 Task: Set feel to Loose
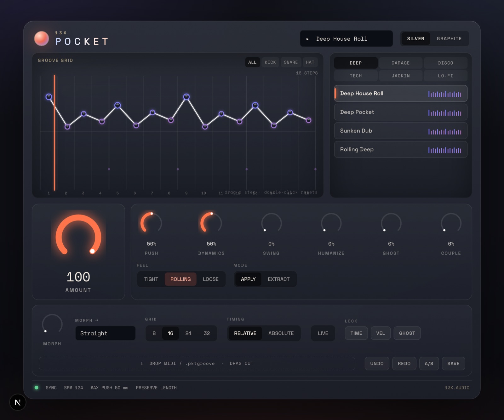(x=211, y=279)
